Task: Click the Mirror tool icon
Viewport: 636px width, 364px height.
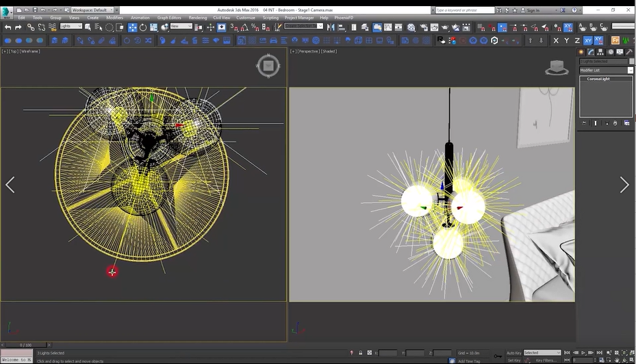Action: (x=331, y=27)
